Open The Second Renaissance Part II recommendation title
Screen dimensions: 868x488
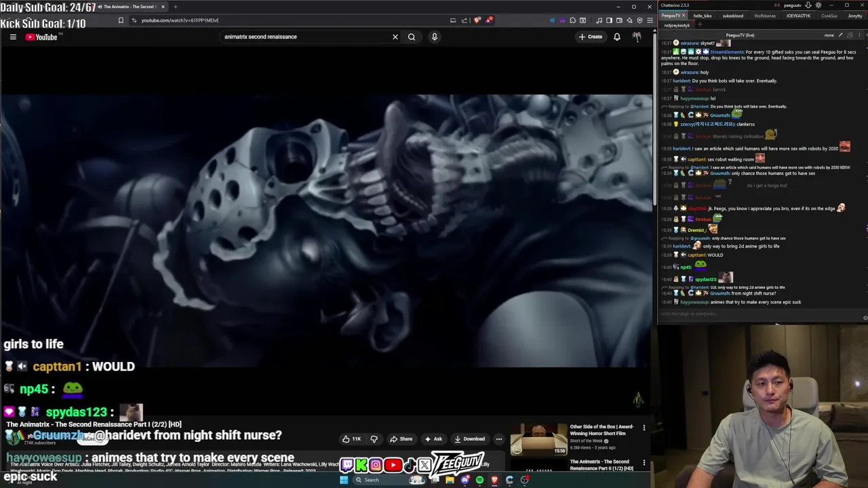[601, 465]
